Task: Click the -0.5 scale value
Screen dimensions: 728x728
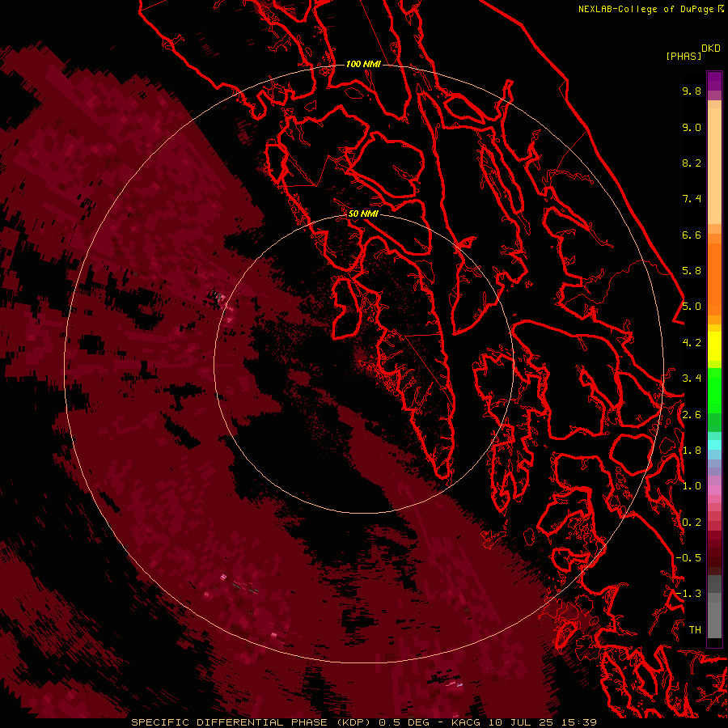Action: pos(688,558)
